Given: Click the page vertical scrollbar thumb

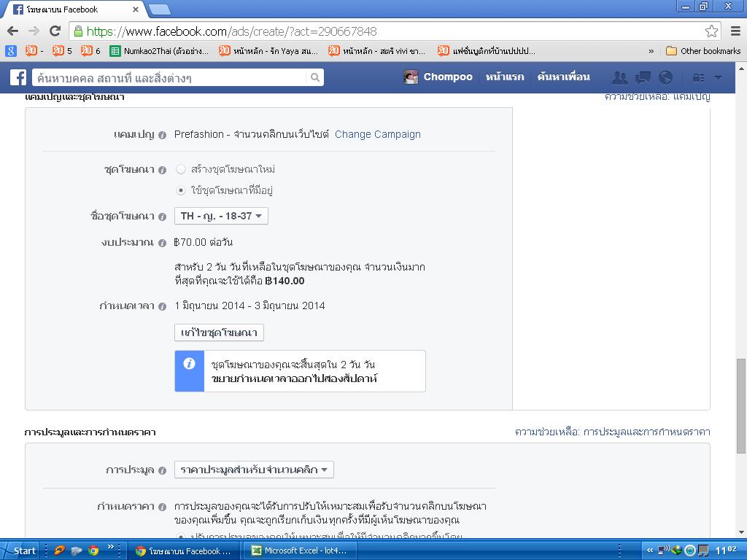Looking at the screenshot, I should click(741, 405).
